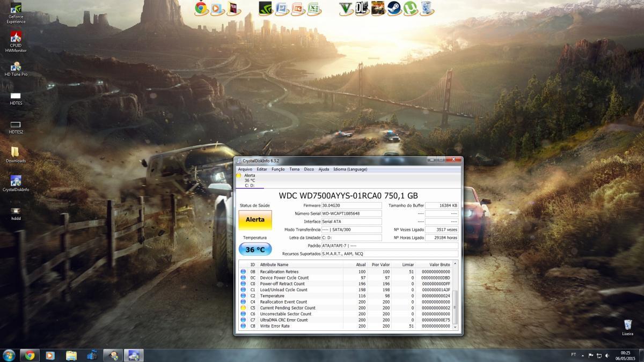
Task: Click the volume icon in system tray
Action: 606,355
